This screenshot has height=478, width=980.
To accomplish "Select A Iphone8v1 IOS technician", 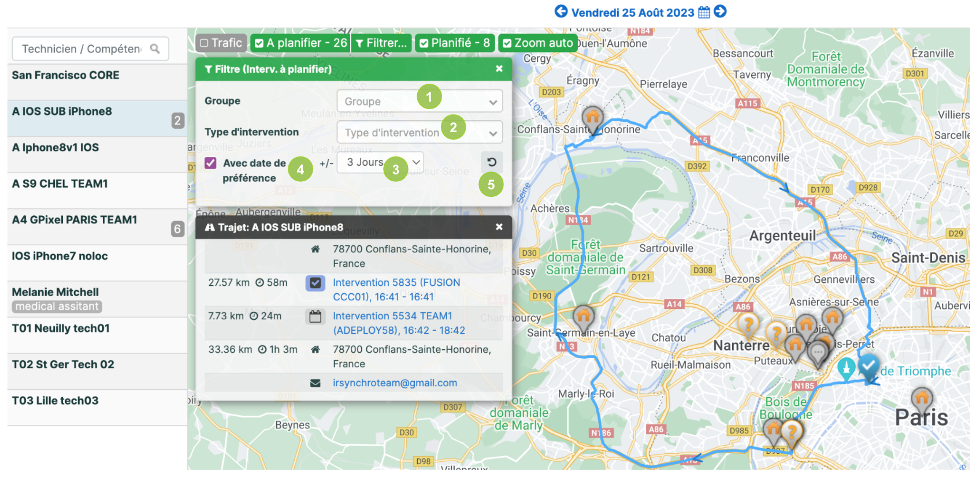I will [97, 155].
